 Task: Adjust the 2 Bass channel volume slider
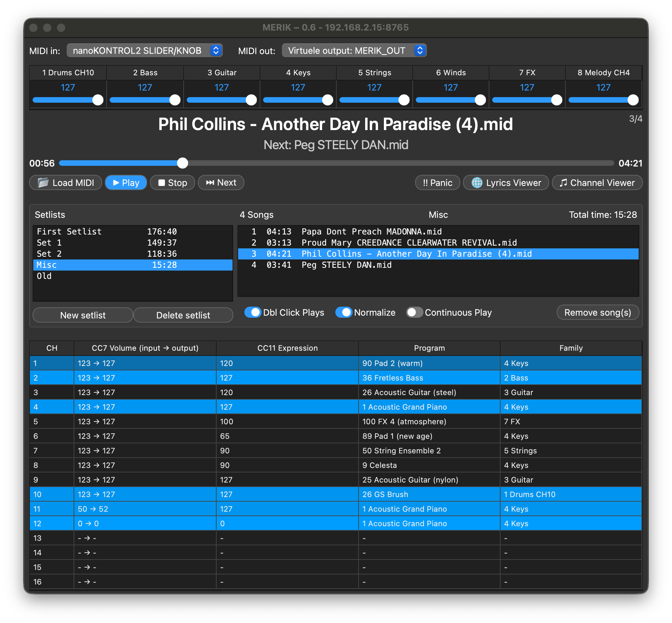(x=145, y=100)
